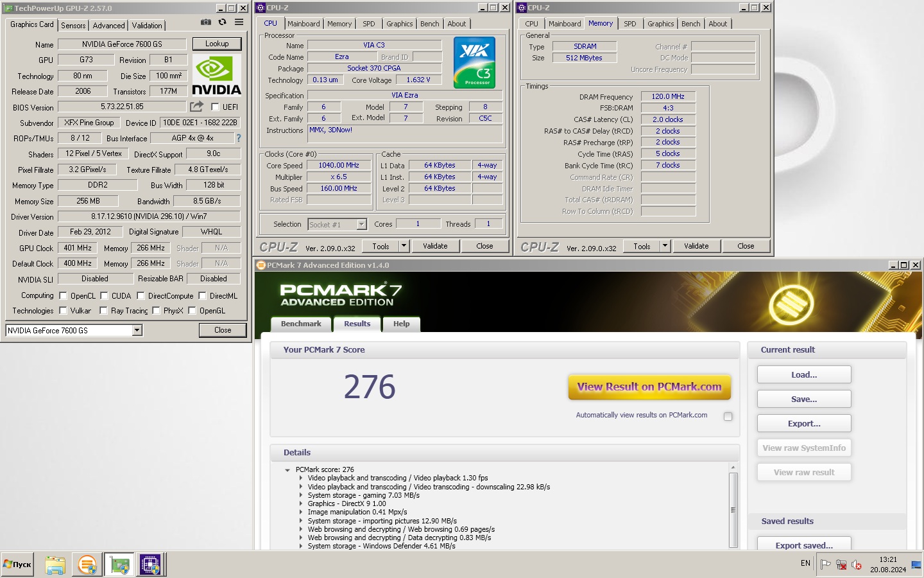924x578 pixels.
Task: Expand Graphics - DirectX 9 row
Action: tap(300, 504)
